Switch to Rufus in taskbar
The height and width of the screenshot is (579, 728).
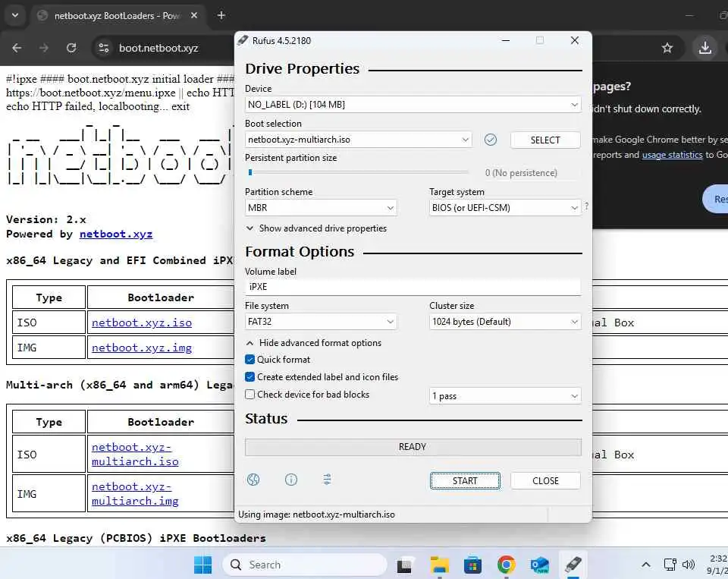tap(573, 565)
